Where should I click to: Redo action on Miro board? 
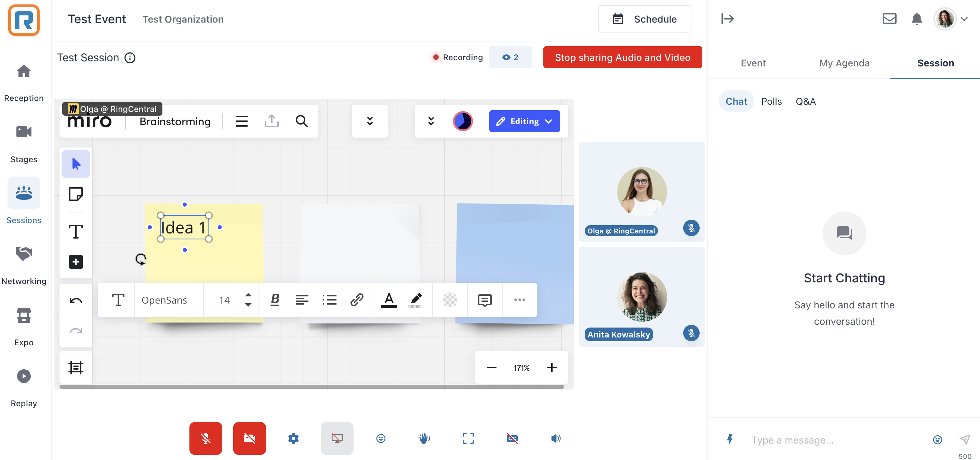pyautogui.click(x=76, y=331)
